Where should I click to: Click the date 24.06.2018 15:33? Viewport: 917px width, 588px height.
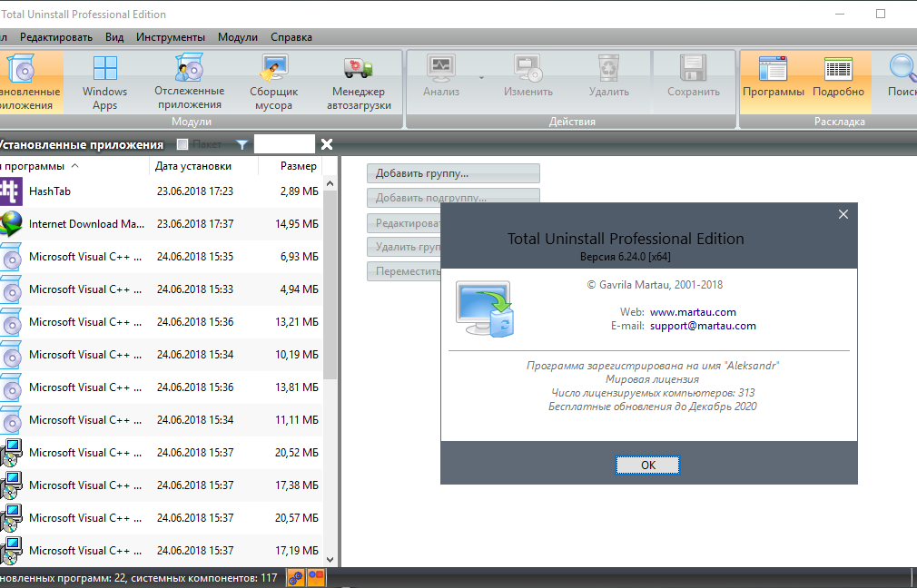click(x=194, y=289)
